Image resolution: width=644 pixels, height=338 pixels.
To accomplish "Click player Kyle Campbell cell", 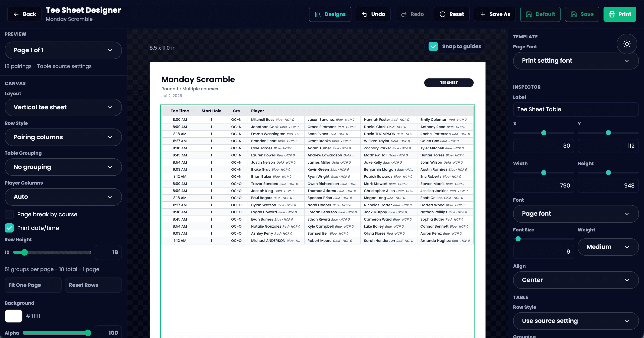I will click(x=332, y=227).
